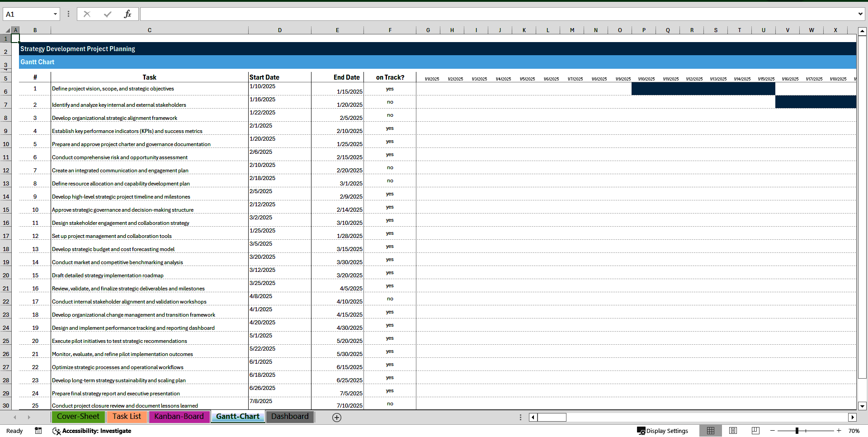Open the Name Box dropdown

[56, 14]
